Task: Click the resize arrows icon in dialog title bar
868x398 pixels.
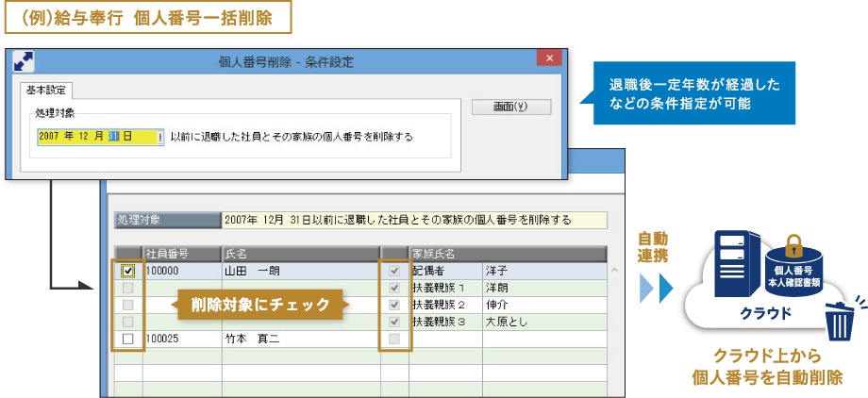Action: [24, 61]
